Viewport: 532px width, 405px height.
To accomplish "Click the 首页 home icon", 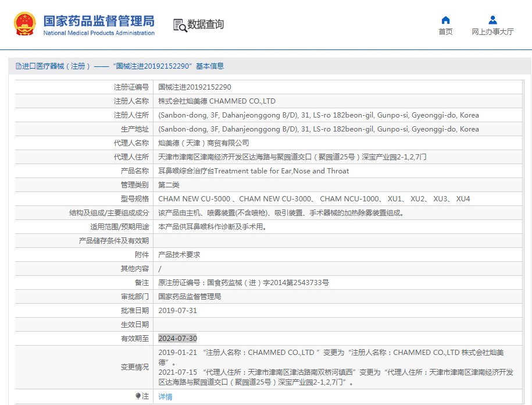I will coord(445,20).
